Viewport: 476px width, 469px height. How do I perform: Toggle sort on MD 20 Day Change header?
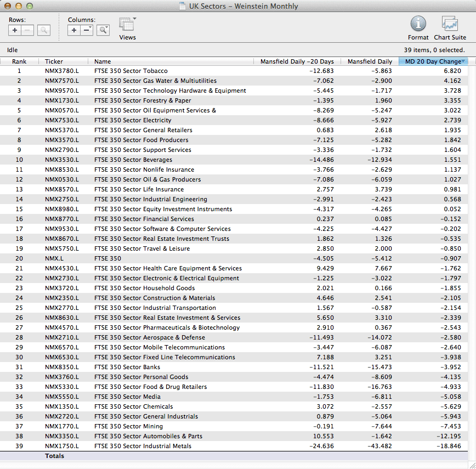433,61
